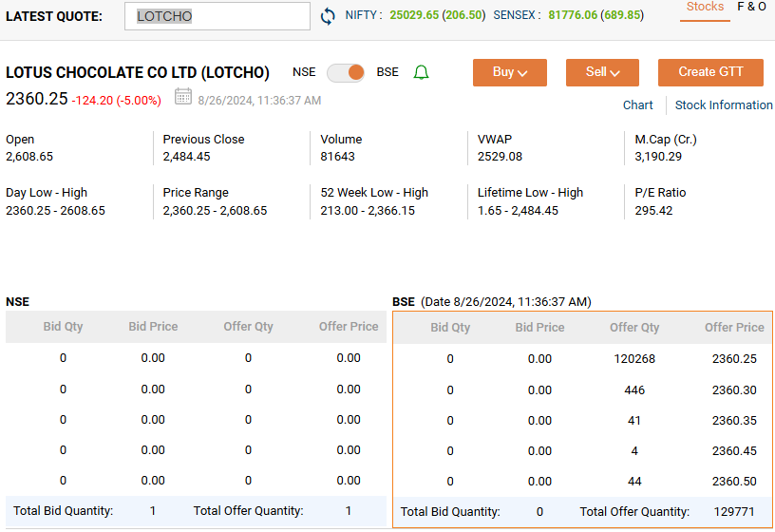Click the NSE depth table heading
The width and height of the screenshot is (775, 532).
[17, 301]
